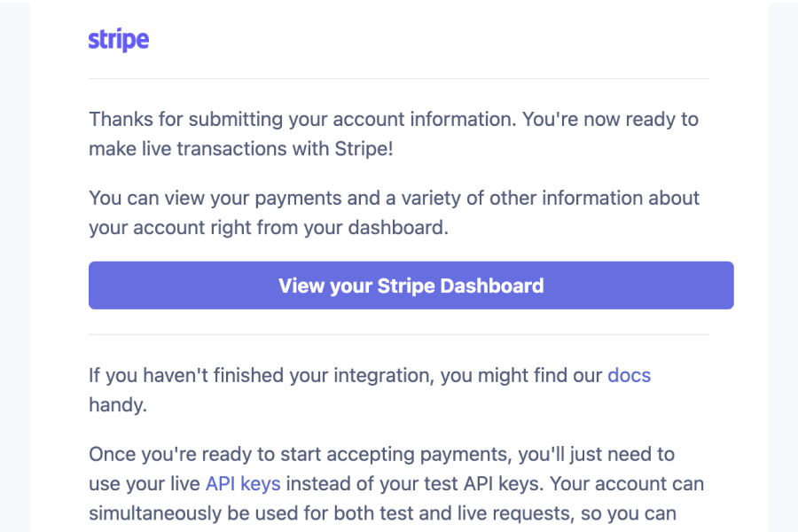
Task: Select the stripe wordmark at the top
Action: click(118, 39)
